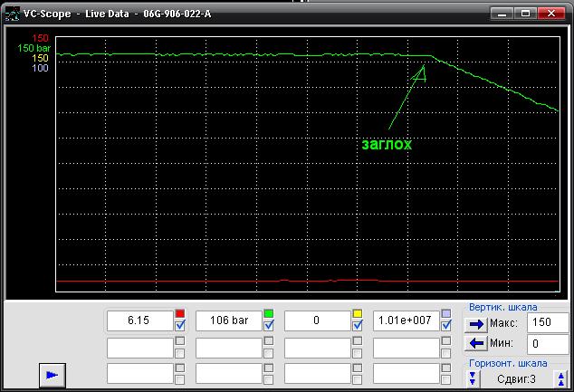Minimize the VC-Scope window
Image resolution: width=574 pixels, height=392 pixels.
pos(502,14)
